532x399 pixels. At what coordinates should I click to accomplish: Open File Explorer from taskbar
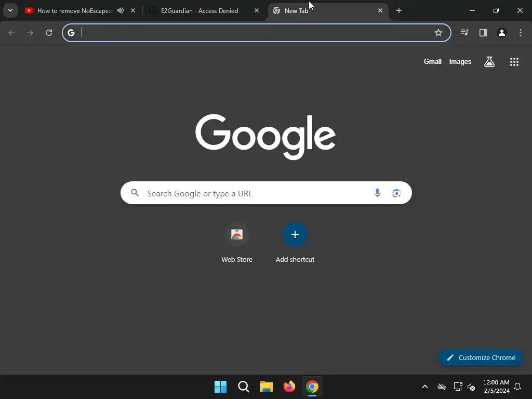[x=267, y=387]
